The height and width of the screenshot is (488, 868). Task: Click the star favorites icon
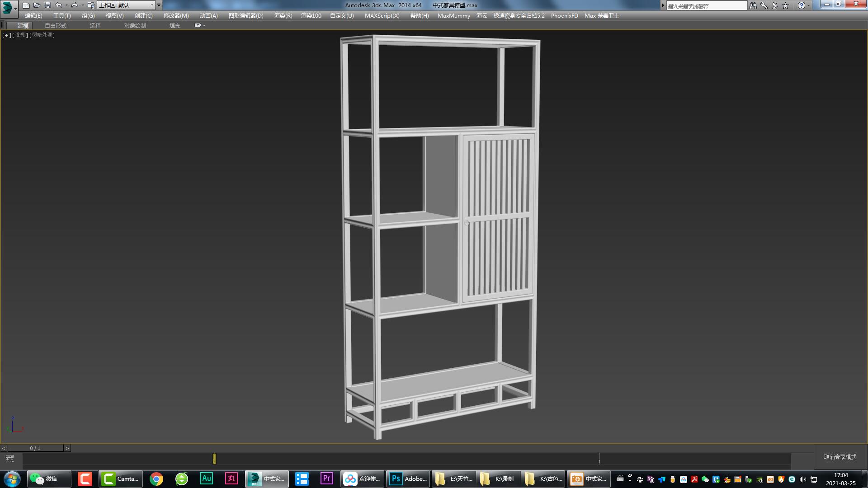point(786,5)
